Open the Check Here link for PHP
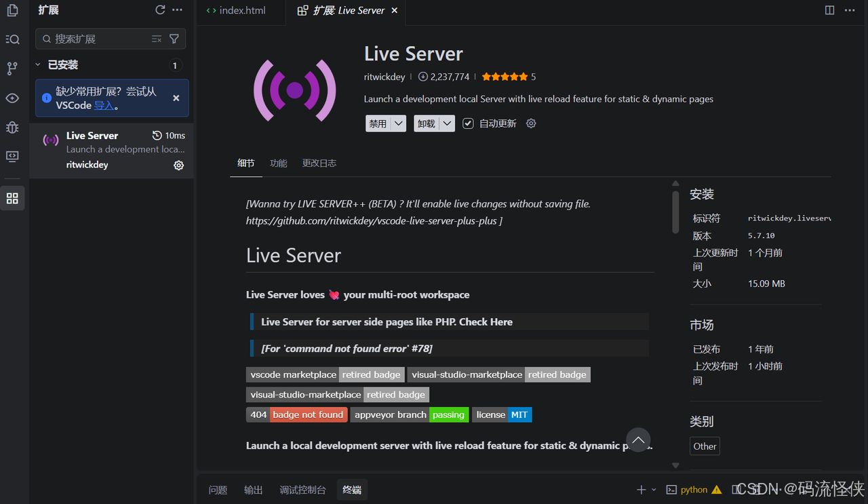 coord(486,322)
